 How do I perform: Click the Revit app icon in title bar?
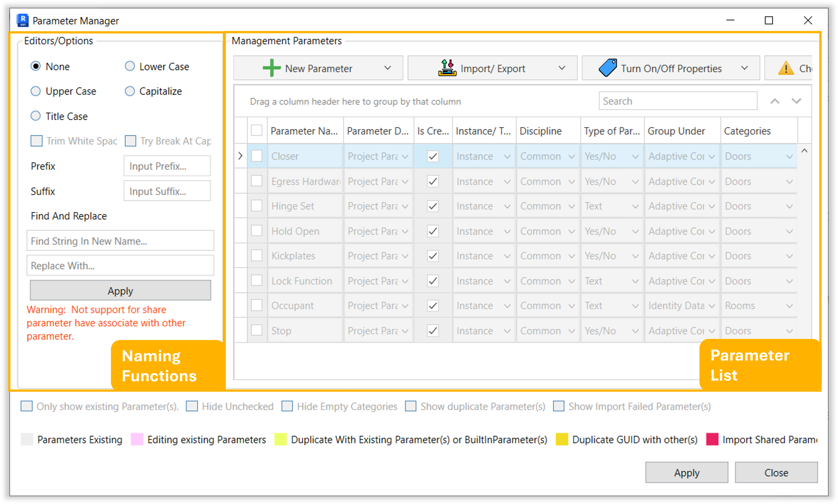click(23, 20)
